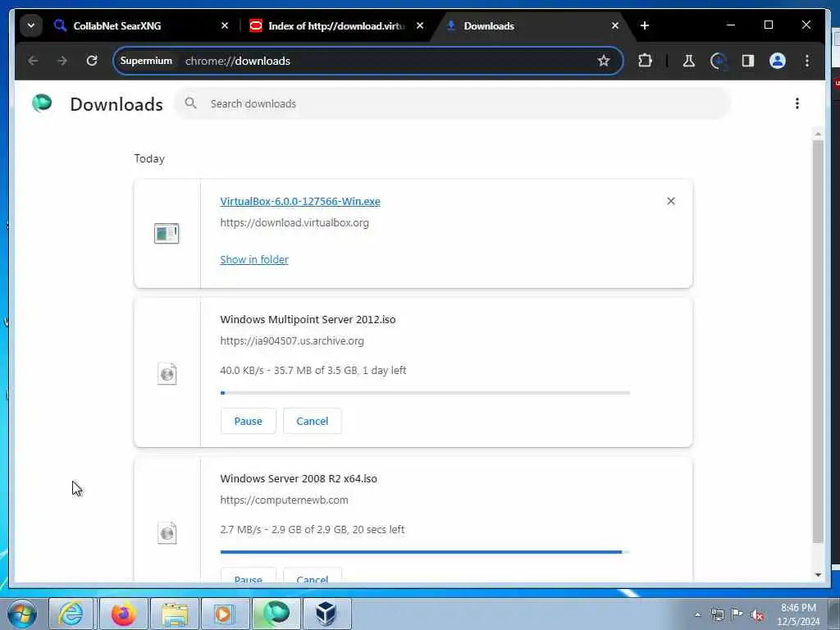Reload the downloads page
This screenshot has width=840, height=630.
(x=92, y=61)
